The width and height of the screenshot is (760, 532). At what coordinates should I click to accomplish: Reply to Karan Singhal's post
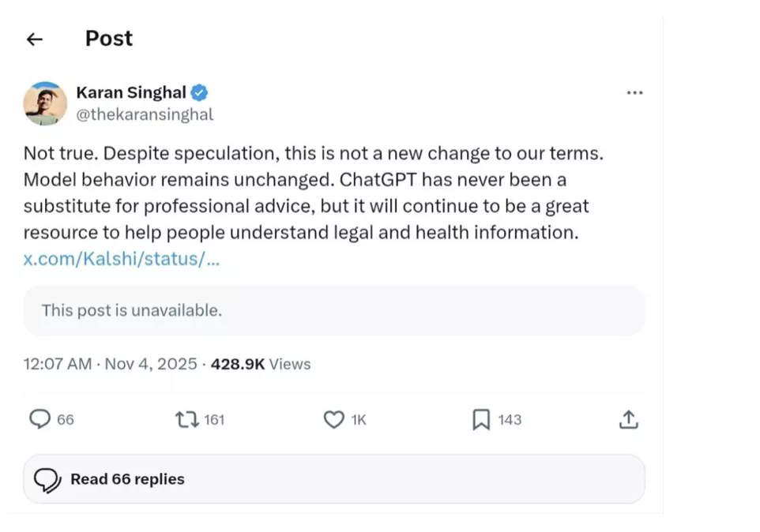point(40,419)
